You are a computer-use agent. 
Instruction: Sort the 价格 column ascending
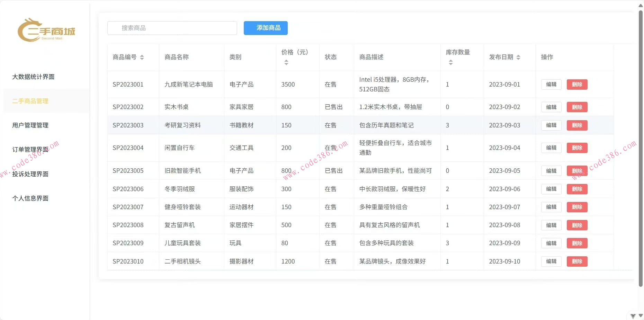click(286, 60)
